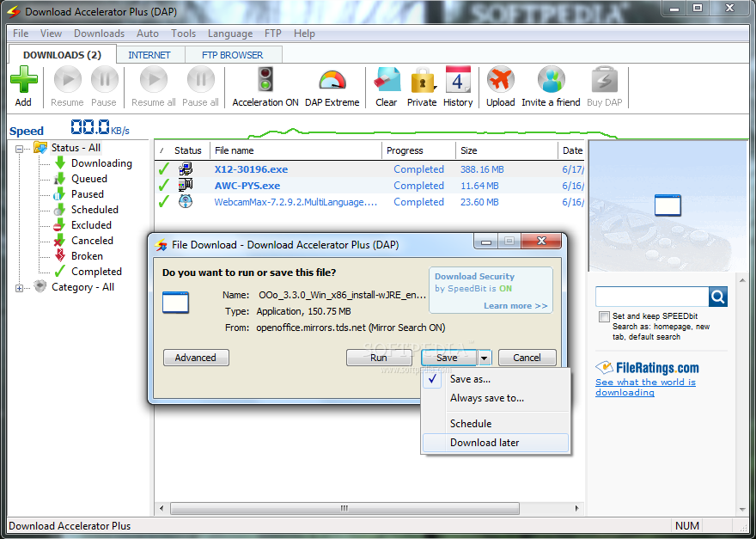Click the Buy DAP icon

point(604,80)
